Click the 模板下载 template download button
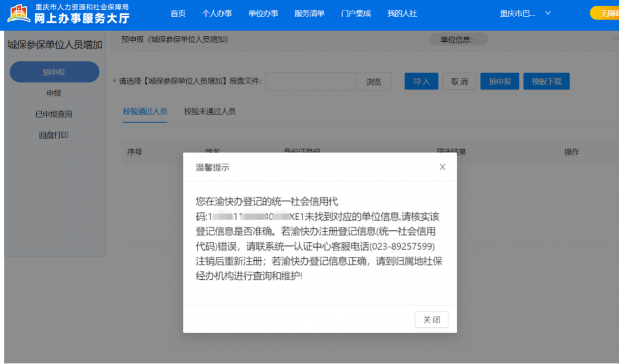 coord(546,81)
